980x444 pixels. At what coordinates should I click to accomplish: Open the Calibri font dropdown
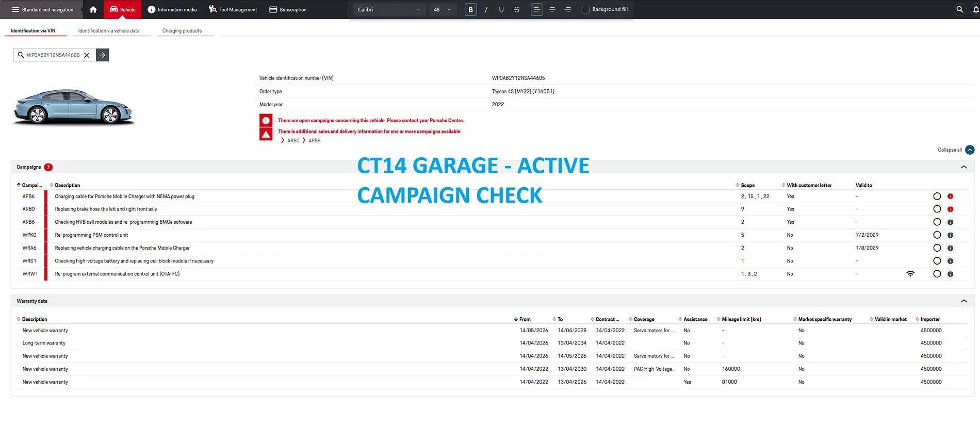tap(389, 9)
